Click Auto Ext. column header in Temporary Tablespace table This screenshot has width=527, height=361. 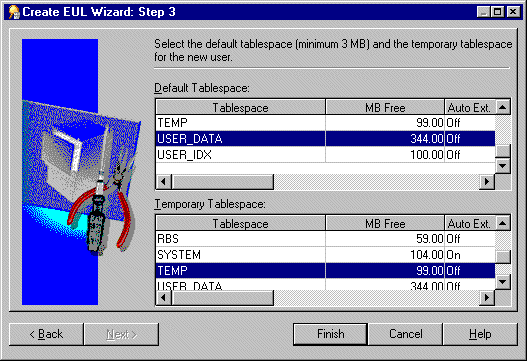(x=470, y=224)
